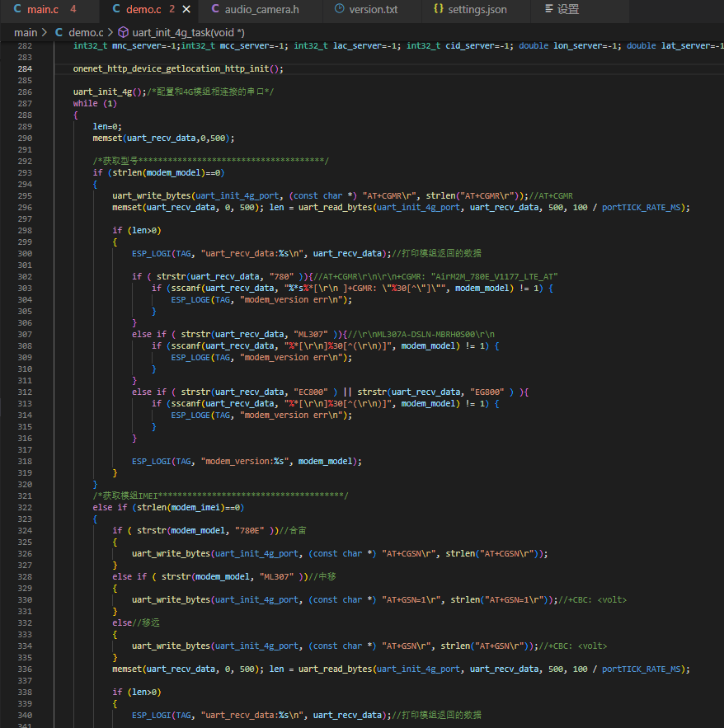Open the version.txt tab
Image resolution: width=724 pixels, height=728 pixels.
[x=373, y=9]
